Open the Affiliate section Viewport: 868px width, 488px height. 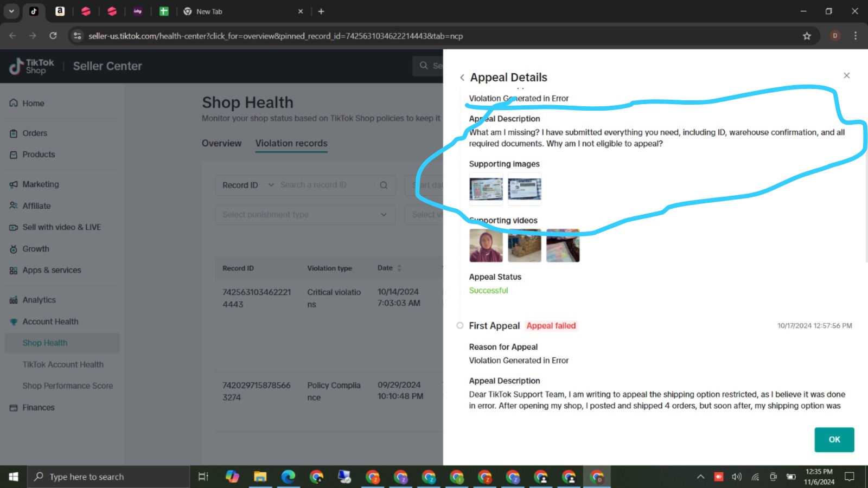tap(37, 206)
